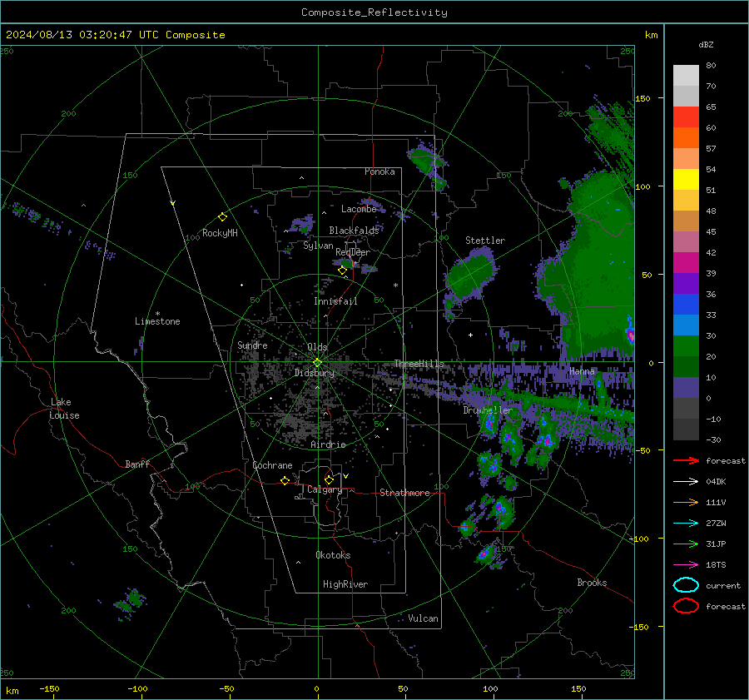Click the -150 tick on bottom km axis
The image size is (749, 700).
pos(49,688)
